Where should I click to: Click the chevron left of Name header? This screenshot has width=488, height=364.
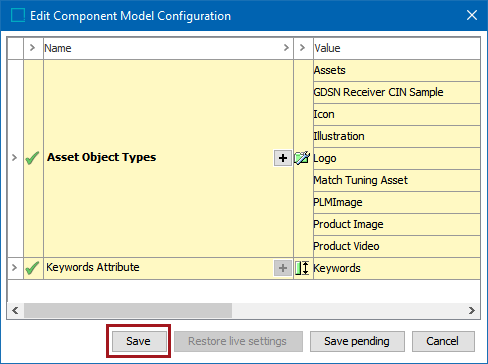point(32,48)
